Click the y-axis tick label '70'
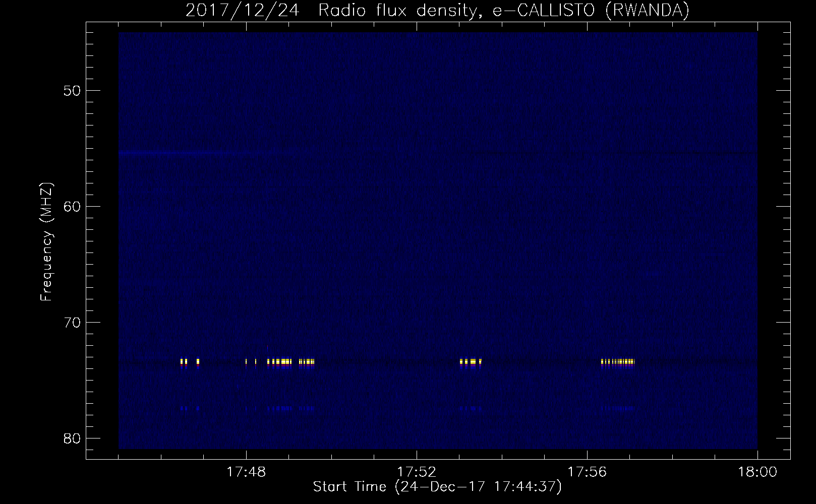This screenshot has width=816, height=504. [x=72, y=323]
